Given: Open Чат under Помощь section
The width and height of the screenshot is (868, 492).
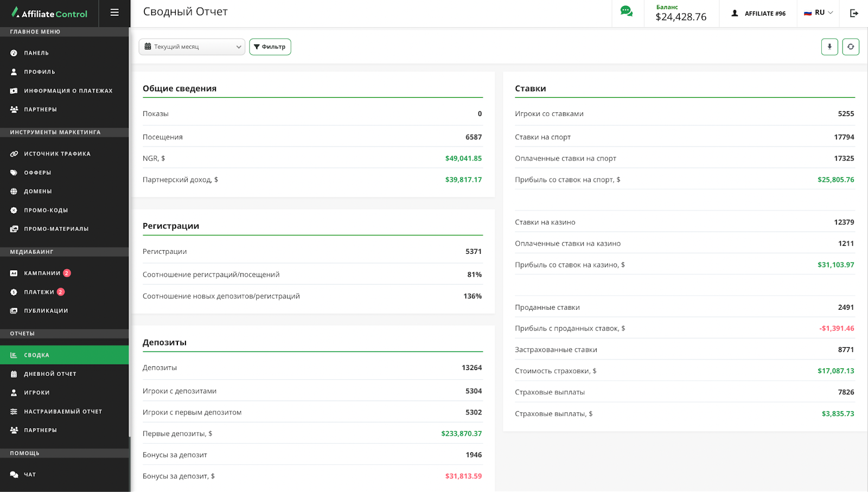Looking at the screenshot, I should [30, 475].
